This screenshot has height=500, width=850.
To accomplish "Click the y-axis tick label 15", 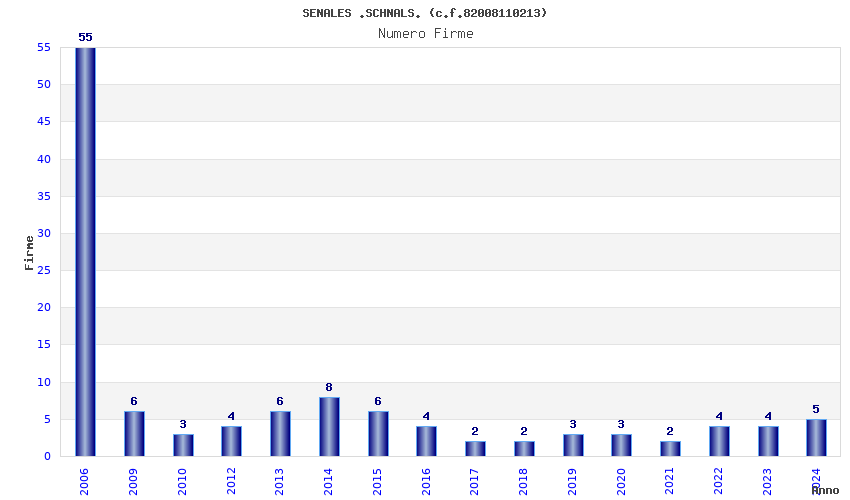I will coord(44,344).
